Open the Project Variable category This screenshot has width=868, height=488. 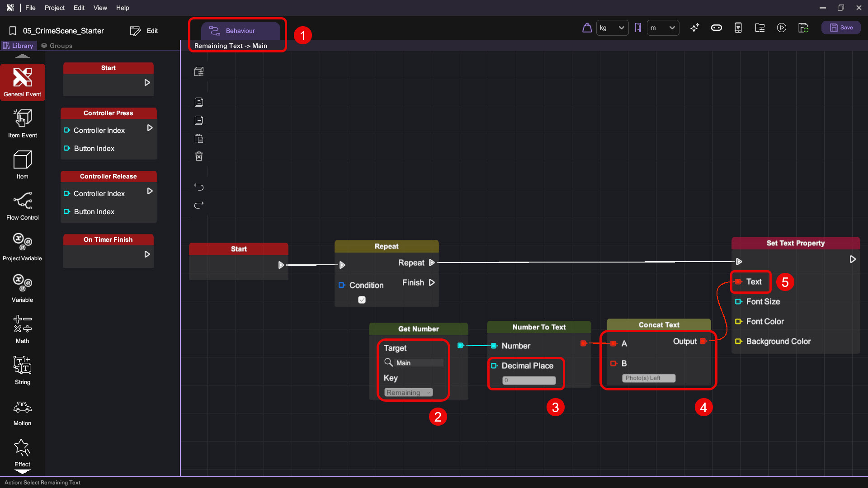coord(22,246)
